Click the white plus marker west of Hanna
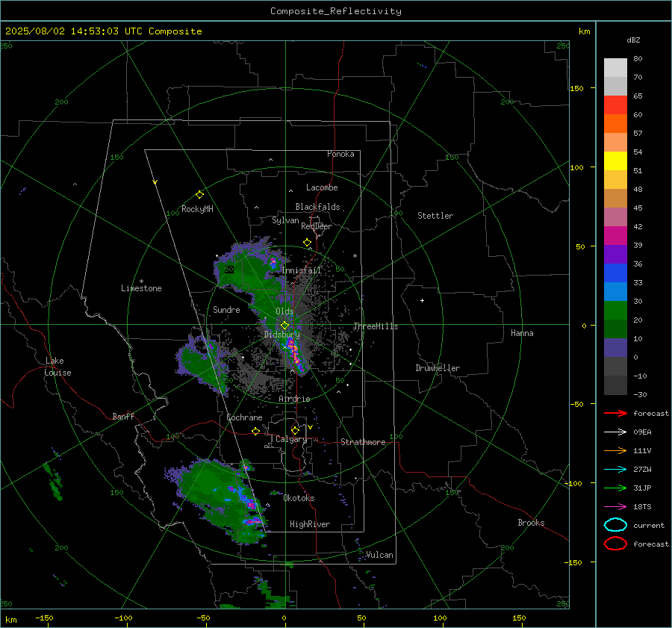672x628 pixels. [x=422, y=300]
